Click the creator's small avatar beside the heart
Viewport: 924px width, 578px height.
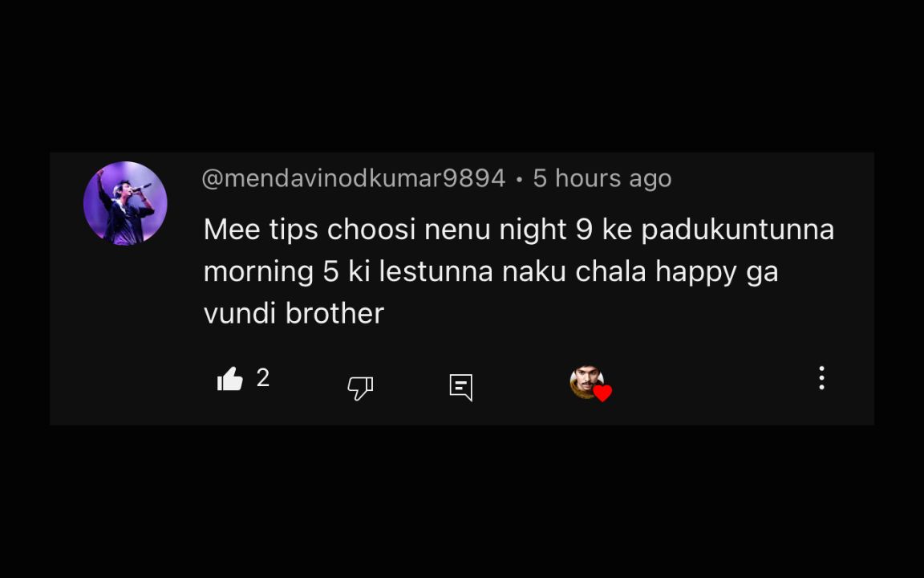click(586, 381)
